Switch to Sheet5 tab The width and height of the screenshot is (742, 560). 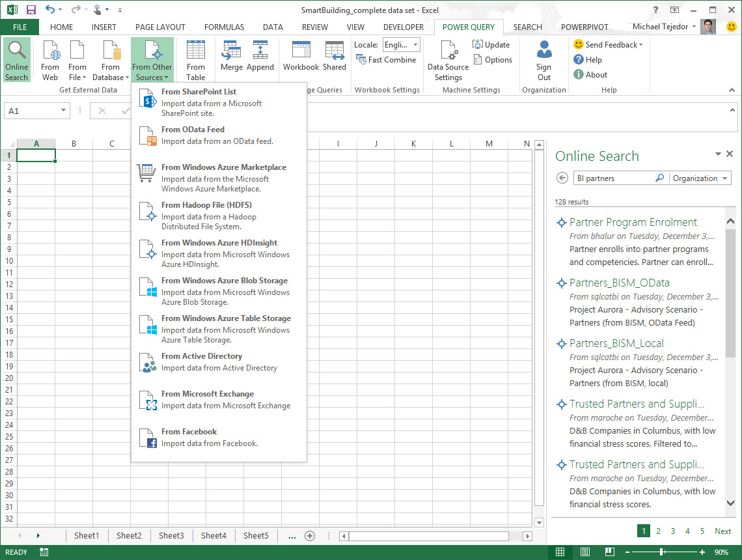tap(256, 535)
